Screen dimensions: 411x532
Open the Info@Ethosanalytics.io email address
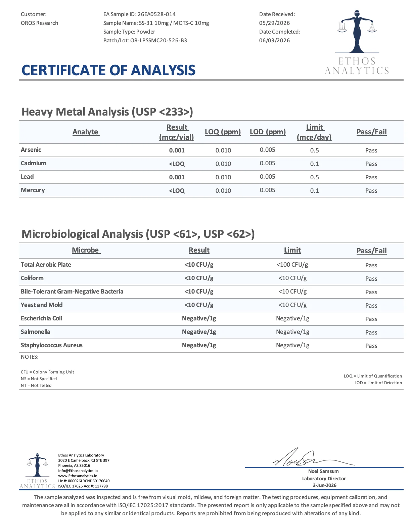point(78,471)
